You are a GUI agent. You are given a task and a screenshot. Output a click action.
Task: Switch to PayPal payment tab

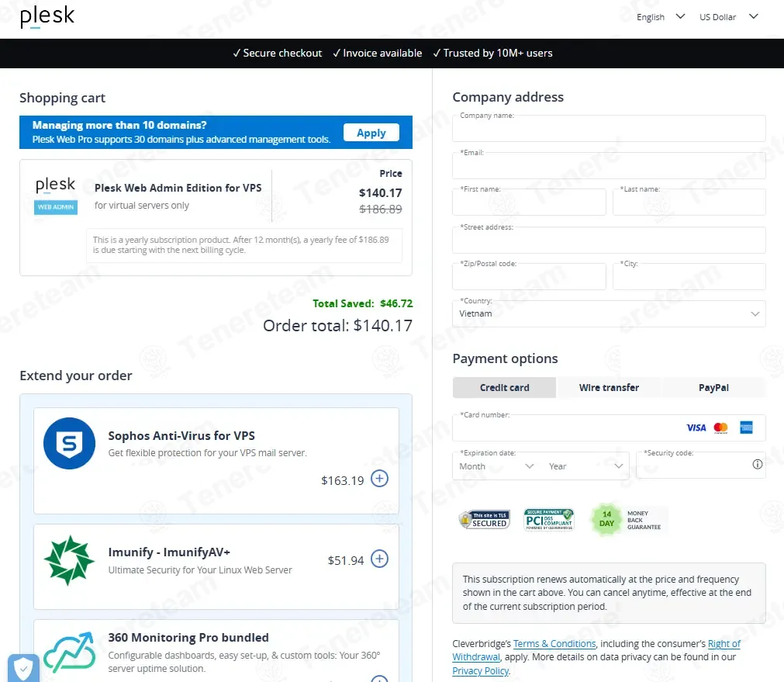[x=713, y=388]
